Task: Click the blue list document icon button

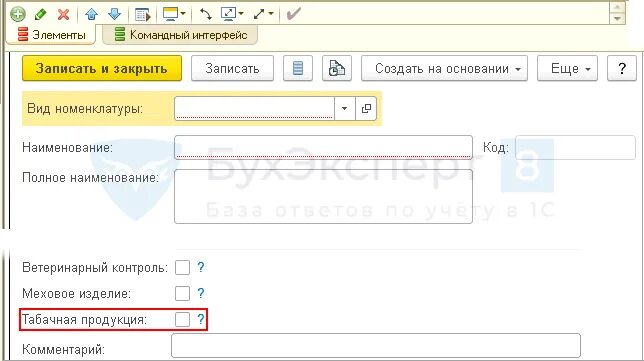Action: 298,68
